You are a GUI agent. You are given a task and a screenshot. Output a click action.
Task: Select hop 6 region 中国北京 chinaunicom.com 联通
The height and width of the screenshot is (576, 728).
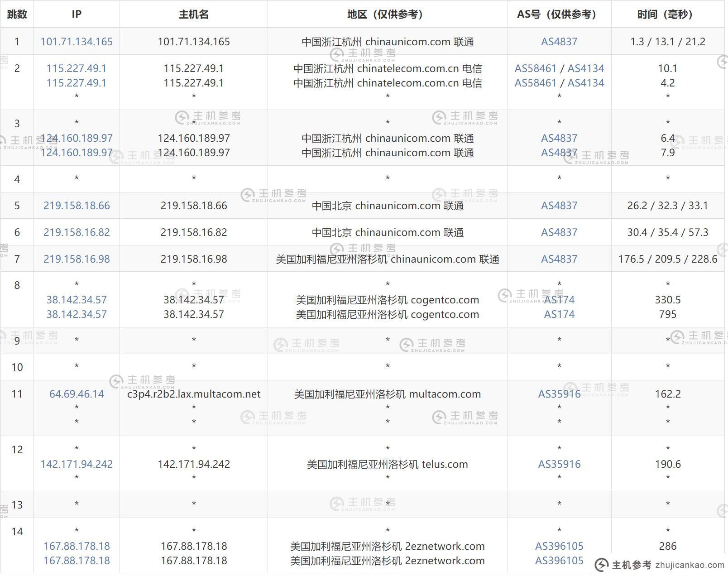coord(388,232)
